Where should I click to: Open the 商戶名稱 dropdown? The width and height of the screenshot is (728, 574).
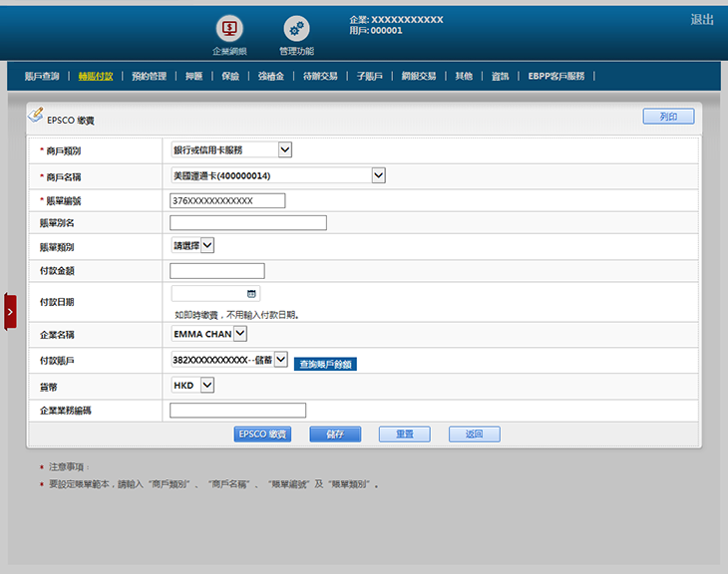click(x=378, y=176)
